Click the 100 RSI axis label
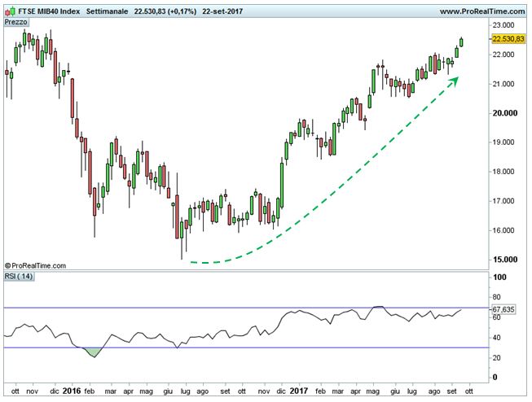Image resolution: width=532 pixels, height=402 pixels. [x=499, y=277]
